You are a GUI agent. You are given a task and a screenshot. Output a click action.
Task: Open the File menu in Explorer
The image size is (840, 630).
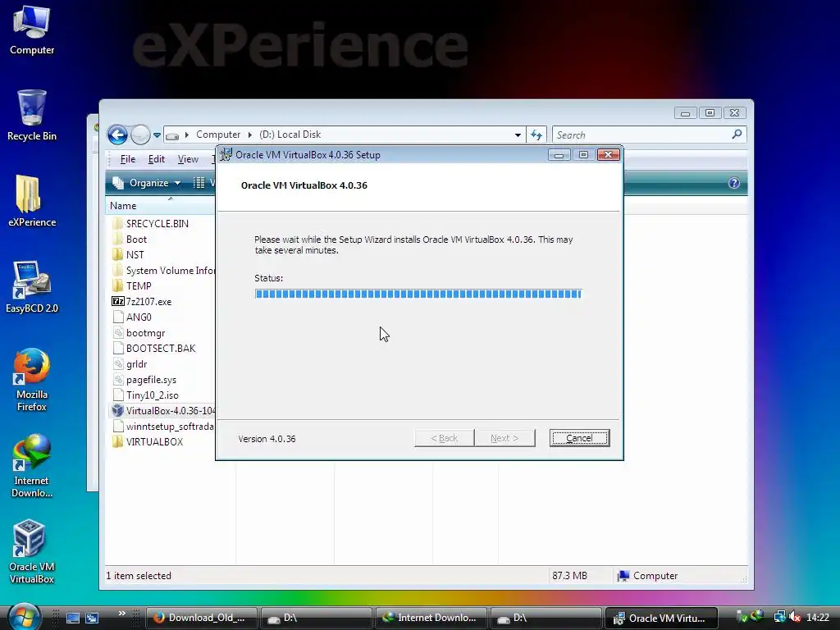127,159
